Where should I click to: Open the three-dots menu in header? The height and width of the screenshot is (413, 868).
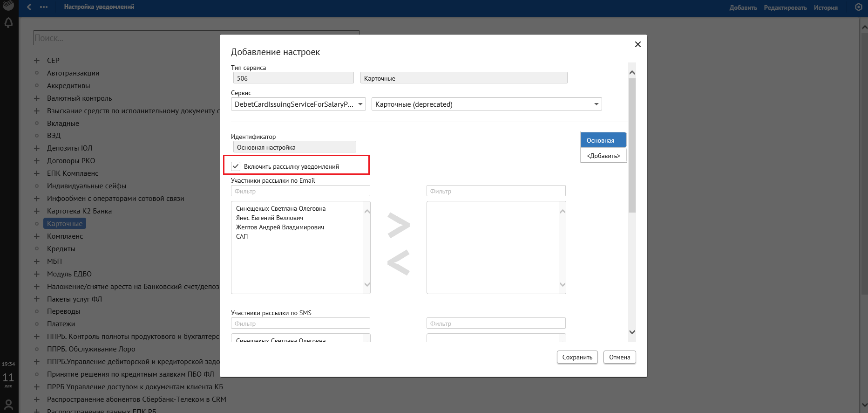44,7
